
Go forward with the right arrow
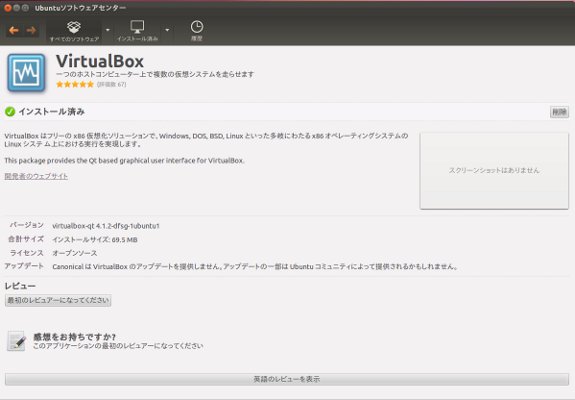[32, 30]
